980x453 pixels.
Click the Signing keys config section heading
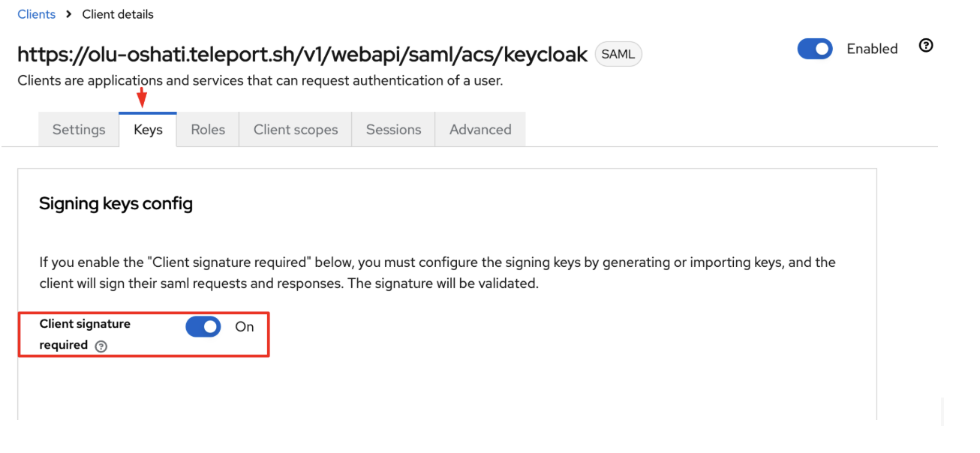point(116,203)
